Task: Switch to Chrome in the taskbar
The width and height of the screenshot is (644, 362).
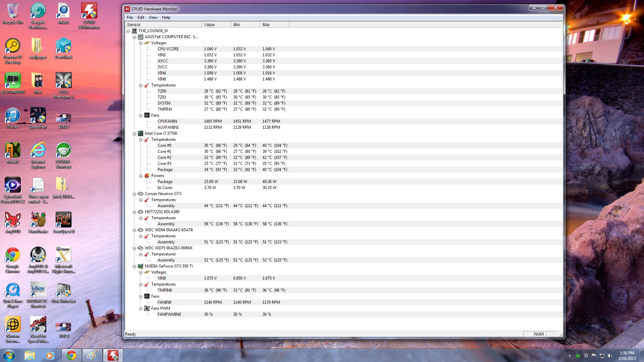Action: pos(71,355)
